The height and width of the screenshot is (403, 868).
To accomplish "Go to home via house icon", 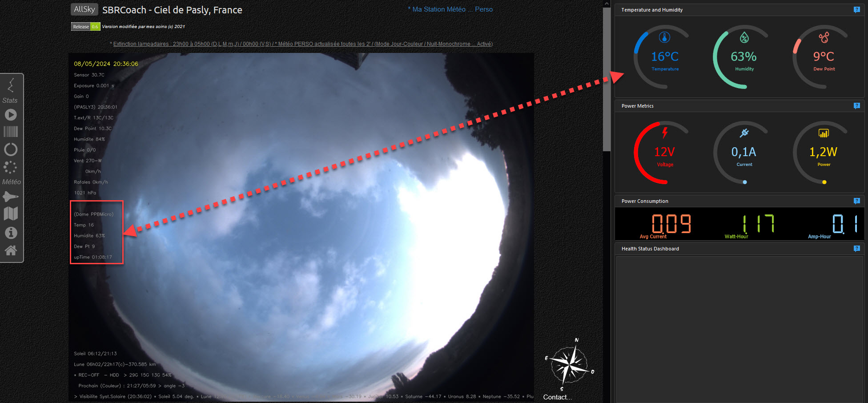I will coord(11,250).
